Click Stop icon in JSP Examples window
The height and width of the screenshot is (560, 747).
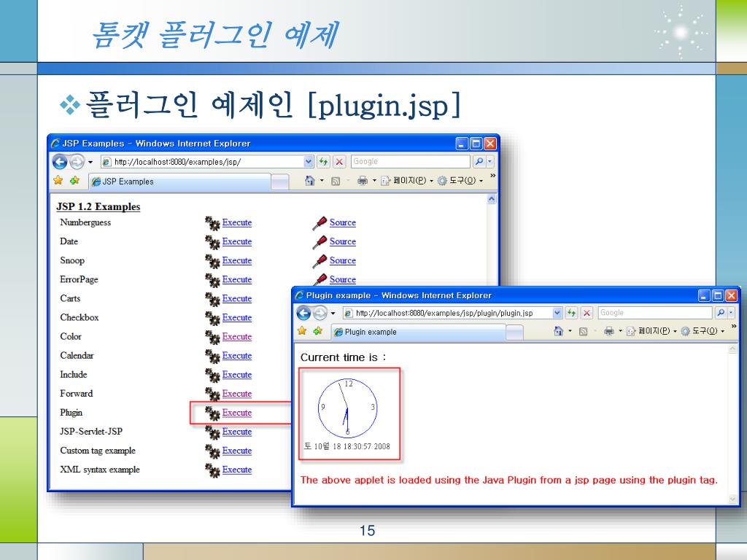339,162
